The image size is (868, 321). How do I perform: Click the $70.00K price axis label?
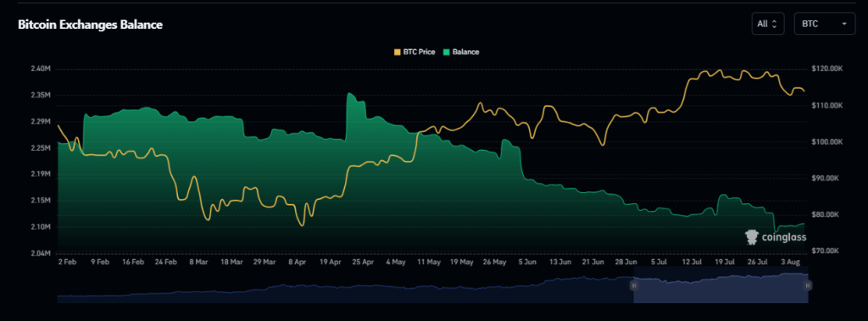click(x=826, y=252)
